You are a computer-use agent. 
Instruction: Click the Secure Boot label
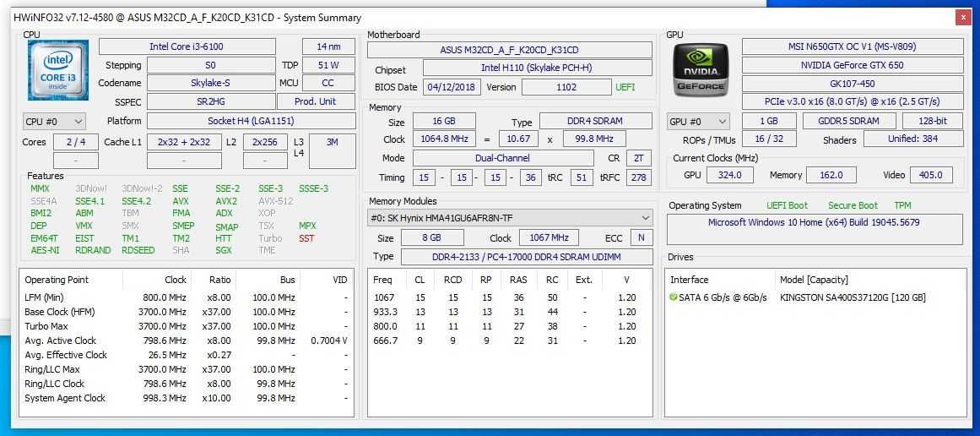(x=853, y=205)
